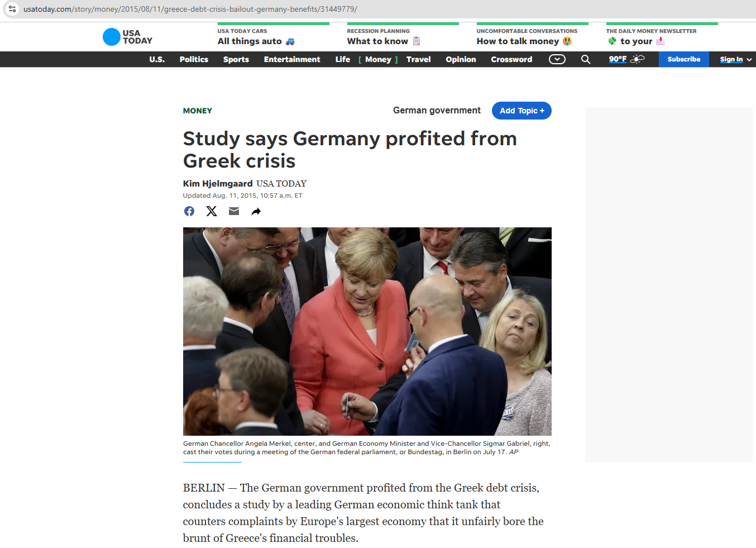View site information icon in address bar

click(12, 9)
